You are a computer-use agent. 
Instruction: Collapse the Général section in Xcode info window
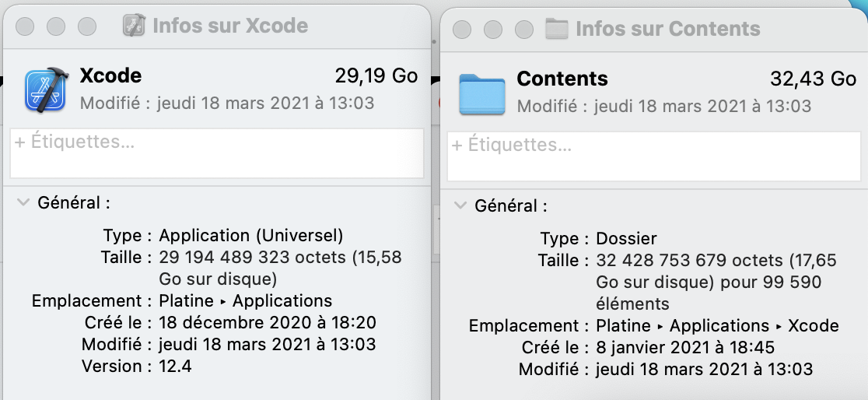21,203
